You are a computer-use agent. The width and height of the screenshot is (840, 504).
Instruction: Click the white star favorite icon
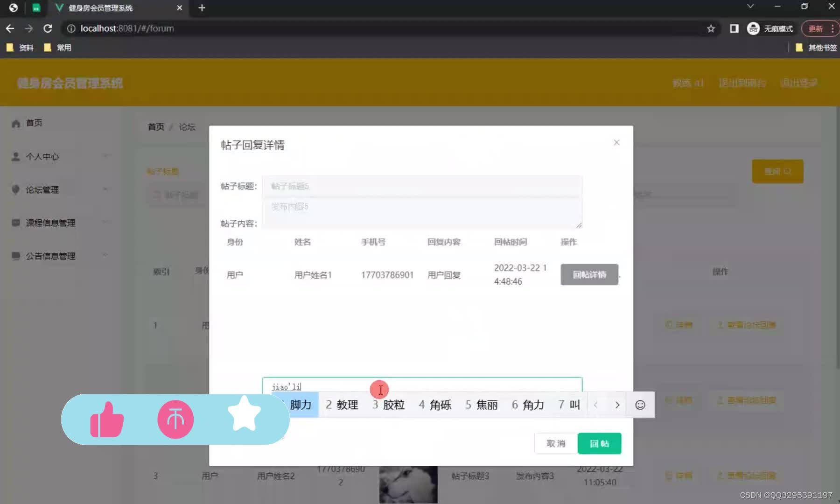[x=244, y=413]
